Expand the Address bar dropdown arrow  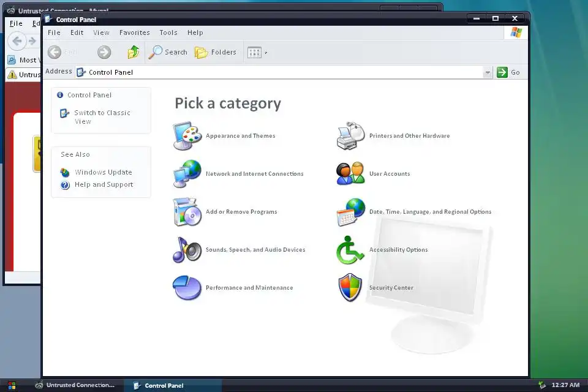487,72
